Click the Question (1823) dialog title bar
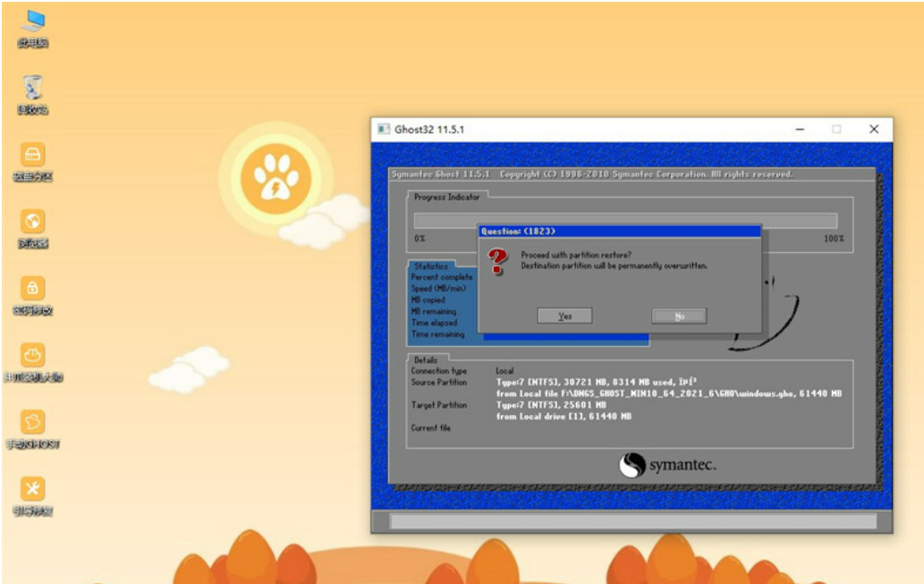 [619, 231]
